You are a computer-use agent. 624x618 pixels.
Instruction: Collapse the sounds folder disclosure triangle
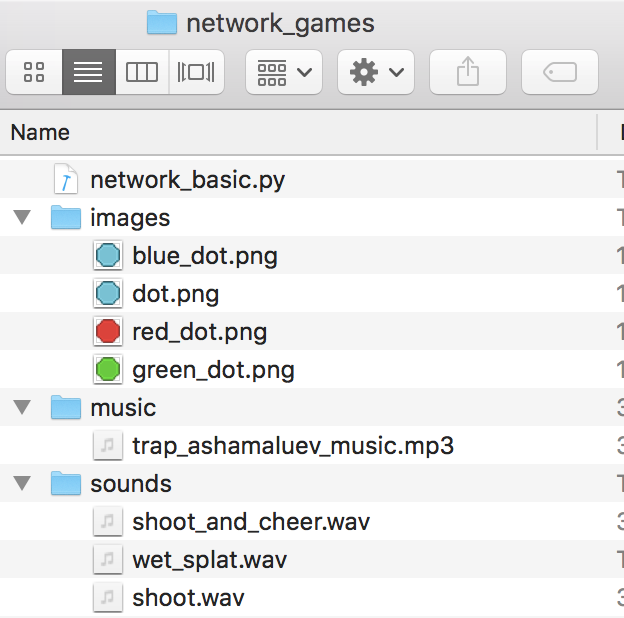pyautogui.click(x=23, y=483)
